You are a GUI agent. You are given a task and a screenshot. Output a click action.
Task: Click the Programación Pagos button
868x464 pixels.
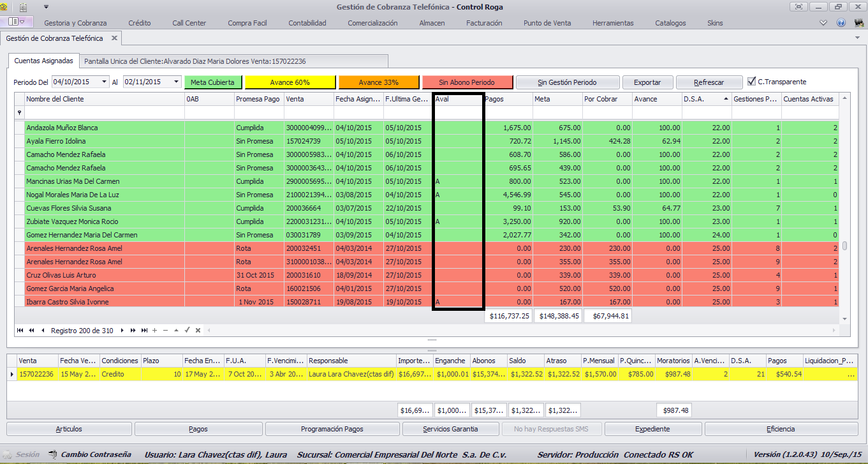[x=332, y=429]
